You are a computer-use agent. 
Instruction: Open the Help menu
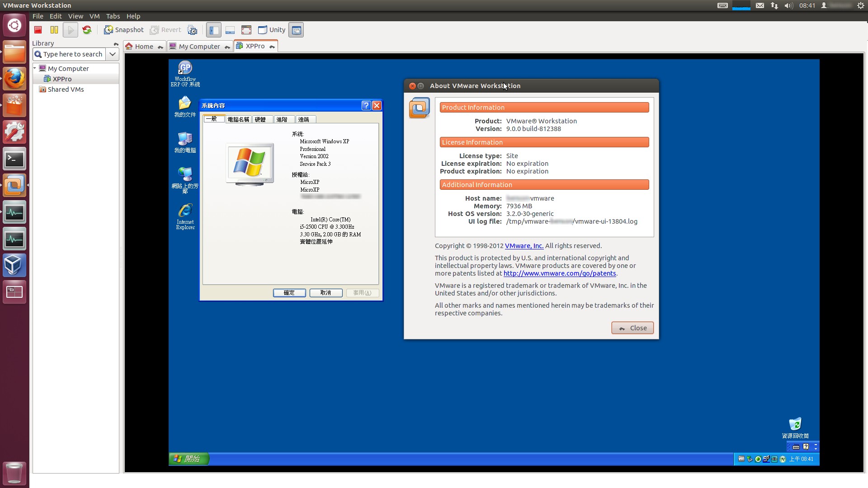(133, 16)
